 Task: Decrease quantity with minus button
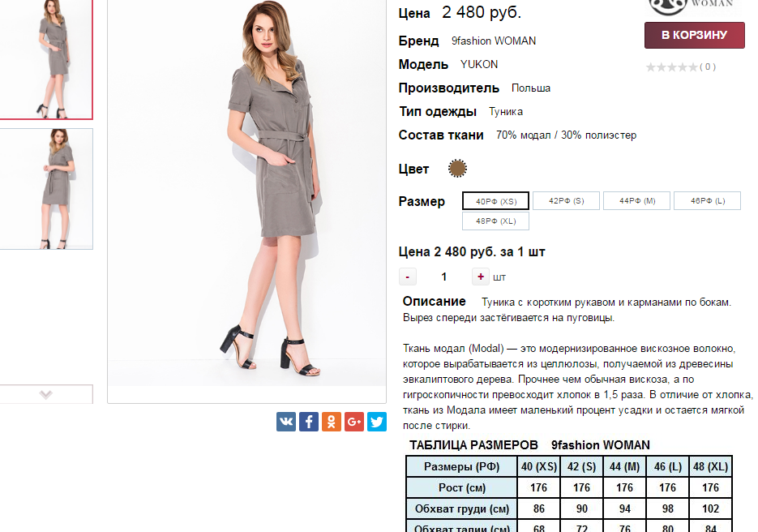click(x=408, y=277)
